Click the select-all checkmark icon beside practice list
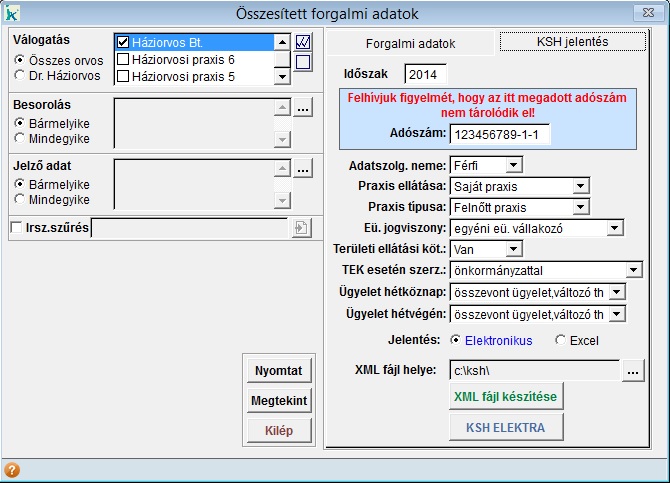 tap(303, 42)
